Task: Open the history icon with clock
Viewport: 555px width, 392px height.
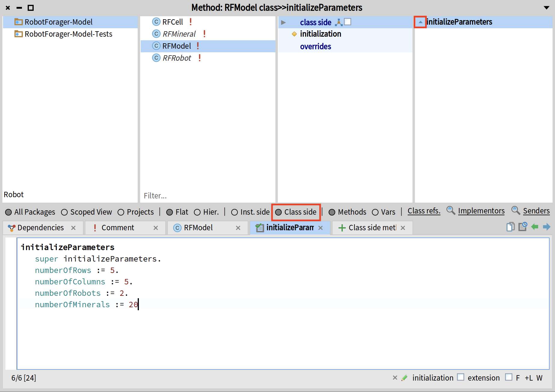Action: click(523, 227)
